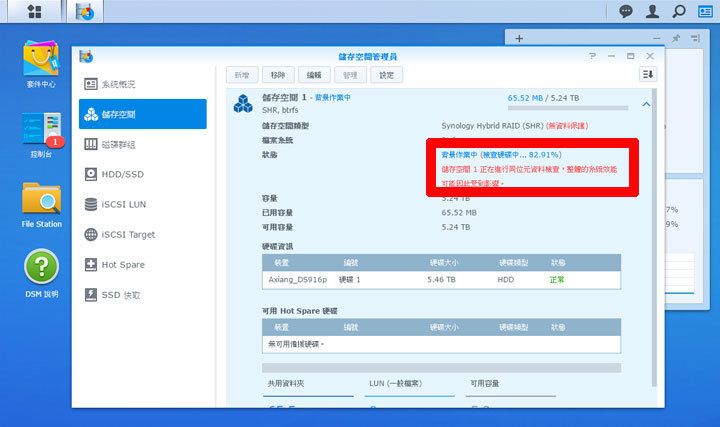This screenshot has height=427, width=720.
Task: Open the user account options icon
Action: click(x=652, y=11)
